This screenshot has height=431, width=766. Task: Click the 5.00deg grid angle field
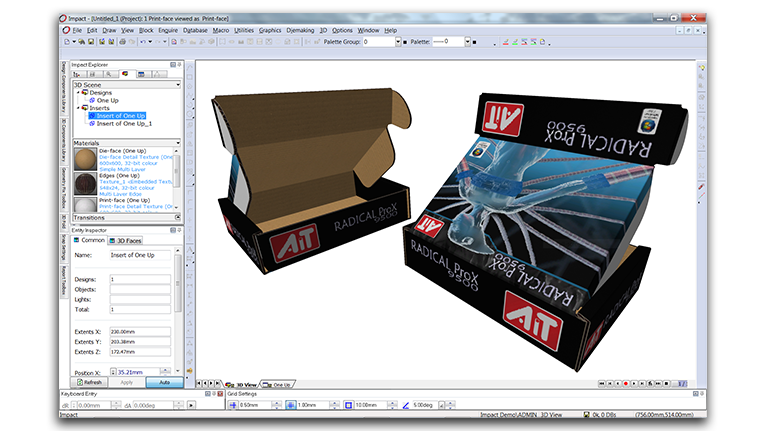point(424,405)
